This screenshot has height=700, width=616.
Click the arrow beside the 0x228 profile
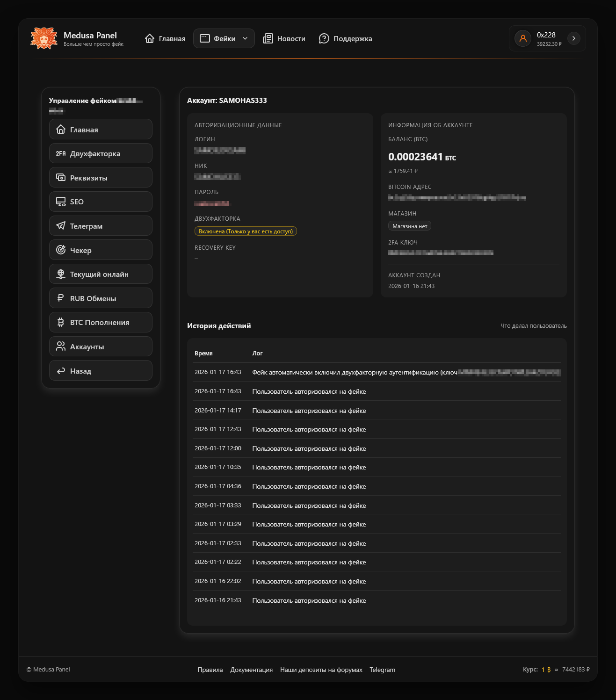click(573, 38)
